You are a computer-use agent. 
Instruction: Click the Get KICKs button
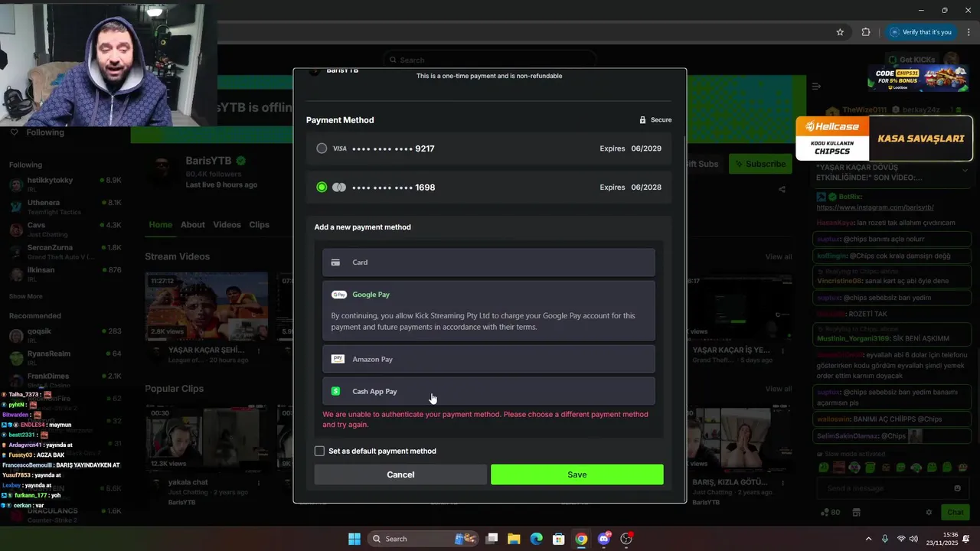coord(911,60)
